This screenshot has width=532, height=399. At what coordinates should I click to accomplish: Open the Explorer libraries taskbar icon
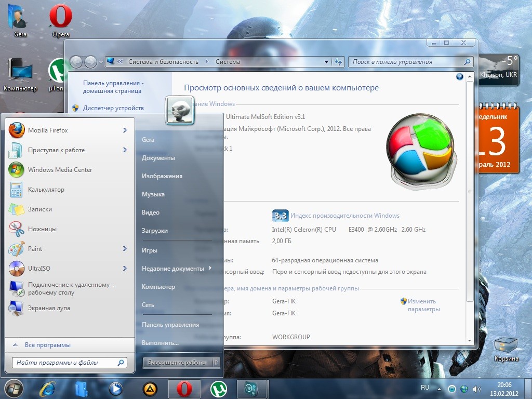point(82,389)
